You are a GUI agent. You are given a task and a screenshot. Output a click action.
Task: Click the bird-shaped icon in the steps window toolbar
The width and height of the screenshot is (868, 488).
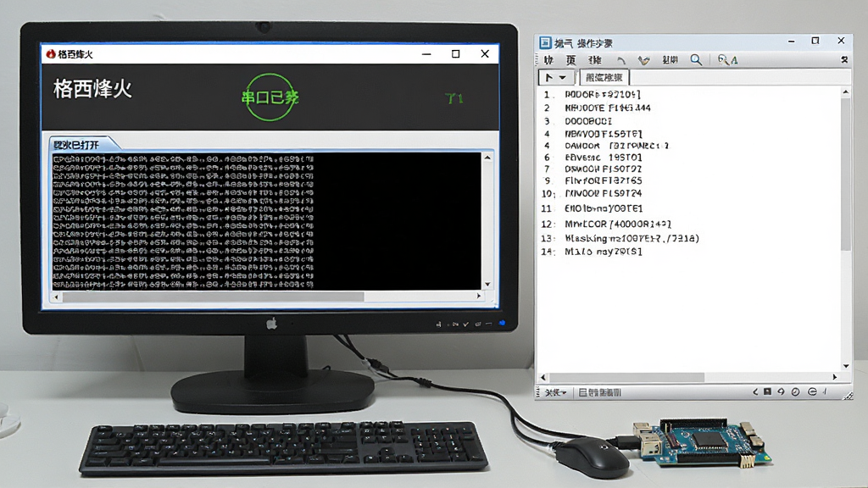tap(643, 60)
